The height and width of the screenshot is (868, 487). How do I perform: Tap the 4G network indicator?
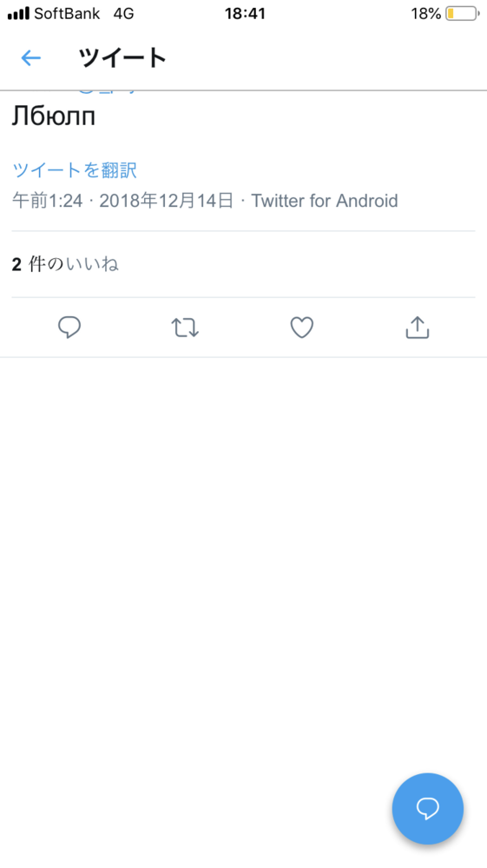(124, 14)
